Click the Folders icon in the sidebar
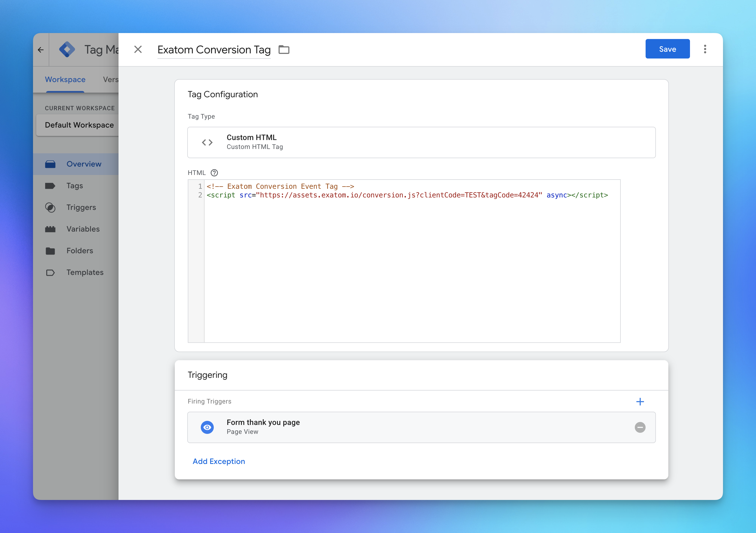Screen dimensions: 756x533 (50, 251)
